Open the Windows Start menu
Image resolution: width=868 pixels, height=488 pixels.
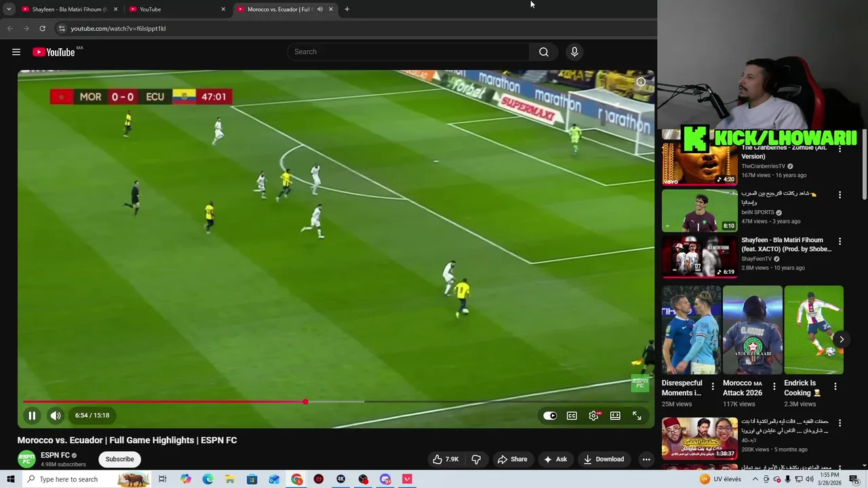(x=11, y=479)
